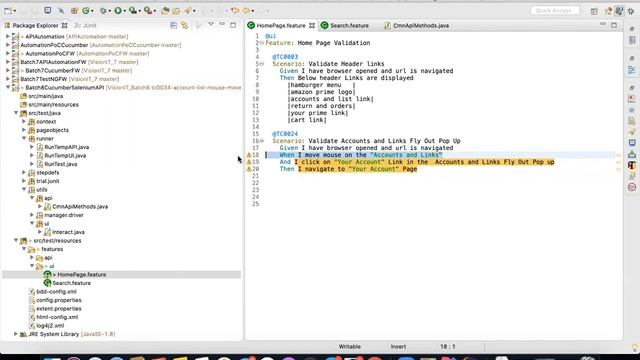Click the 'cart link' table row text

[307, 120]
